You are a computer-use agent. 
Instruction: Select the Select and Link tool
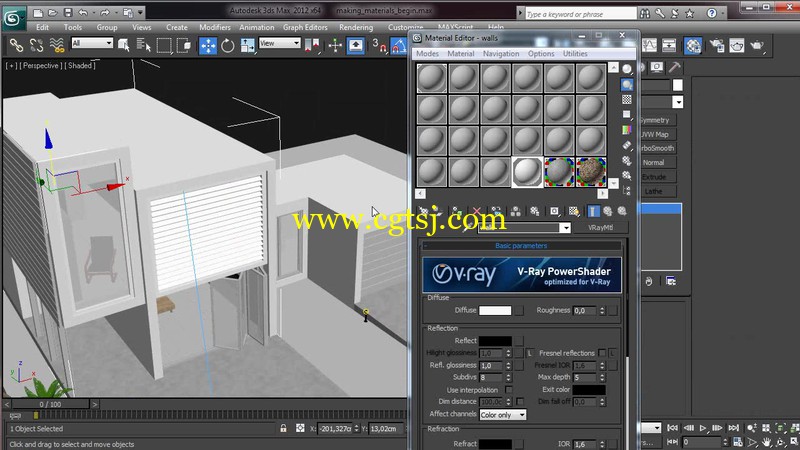pos(16,45)
